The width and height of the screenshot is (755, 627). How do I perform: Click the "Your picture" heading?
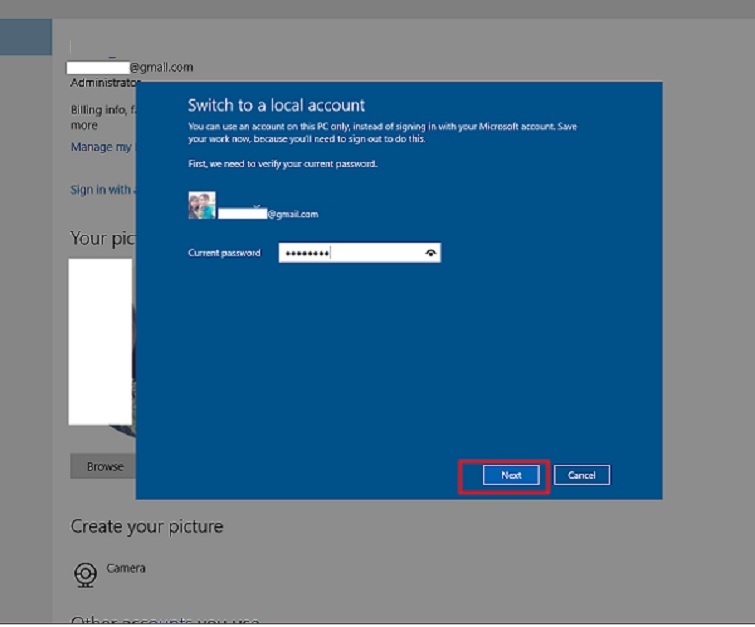[x=100, y=238]
